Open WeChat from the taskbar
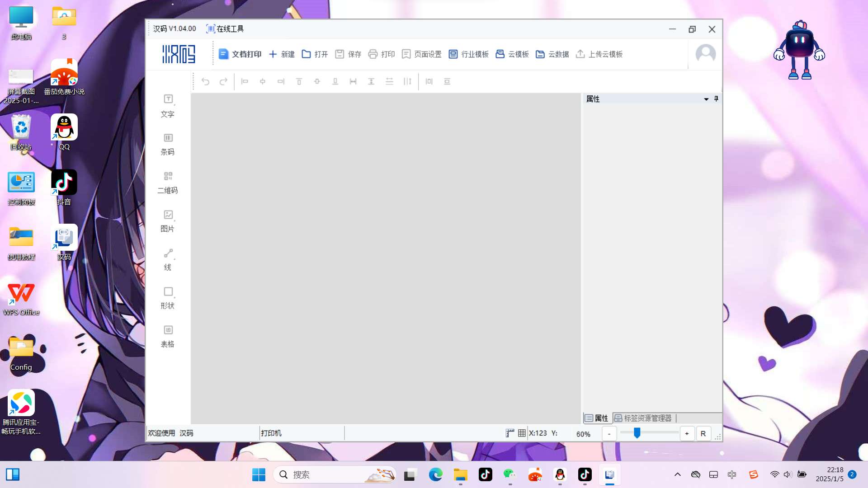868x488 pixels. click(x=510, y=474)
